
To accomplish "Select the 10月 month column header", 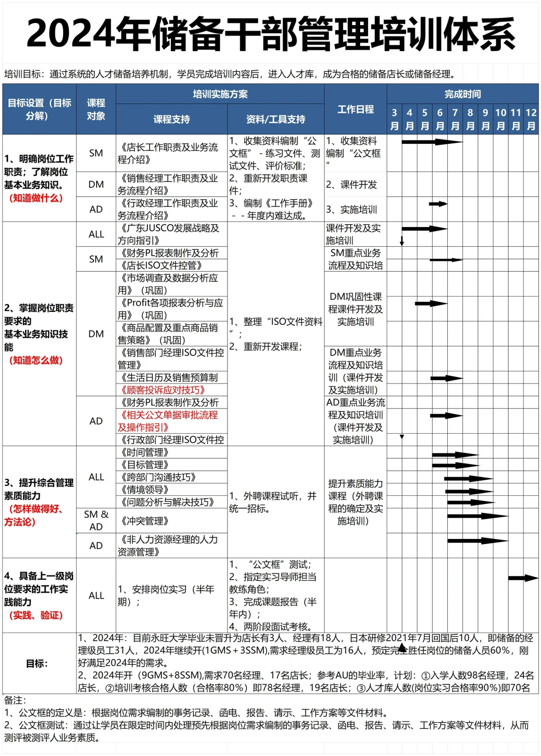I will (500, 119).
